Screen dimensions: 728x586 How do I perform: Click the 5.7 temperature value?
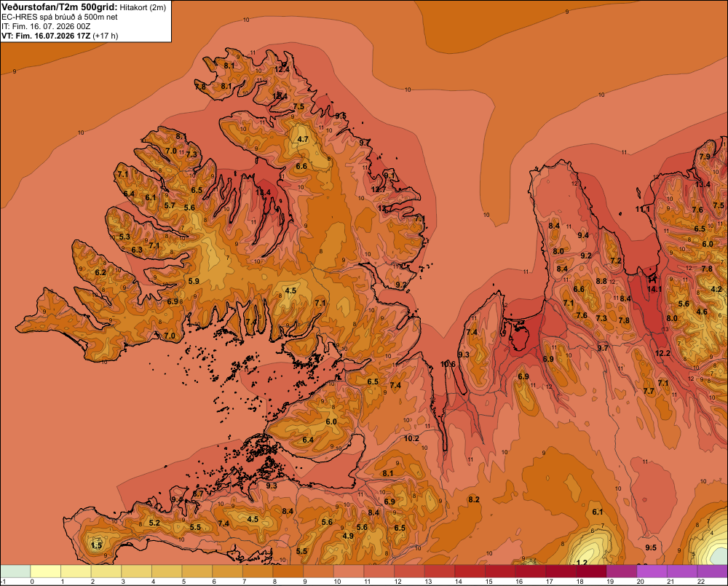(170, 205)
